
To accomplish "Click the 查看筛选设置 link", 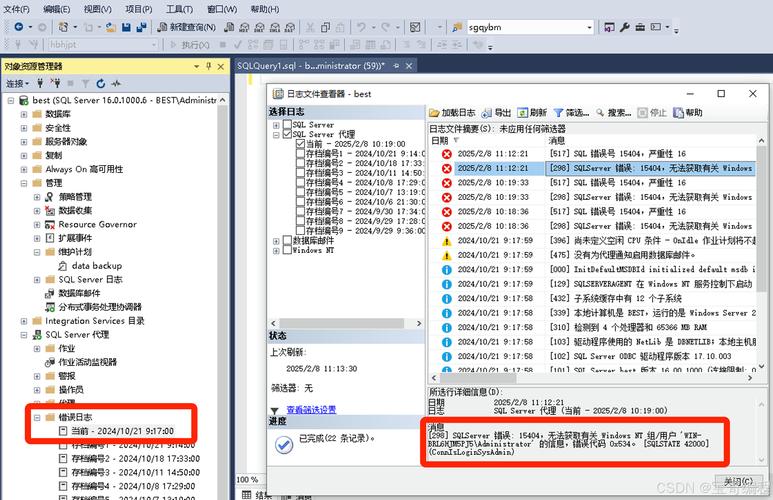I will (x=311, y=409).
